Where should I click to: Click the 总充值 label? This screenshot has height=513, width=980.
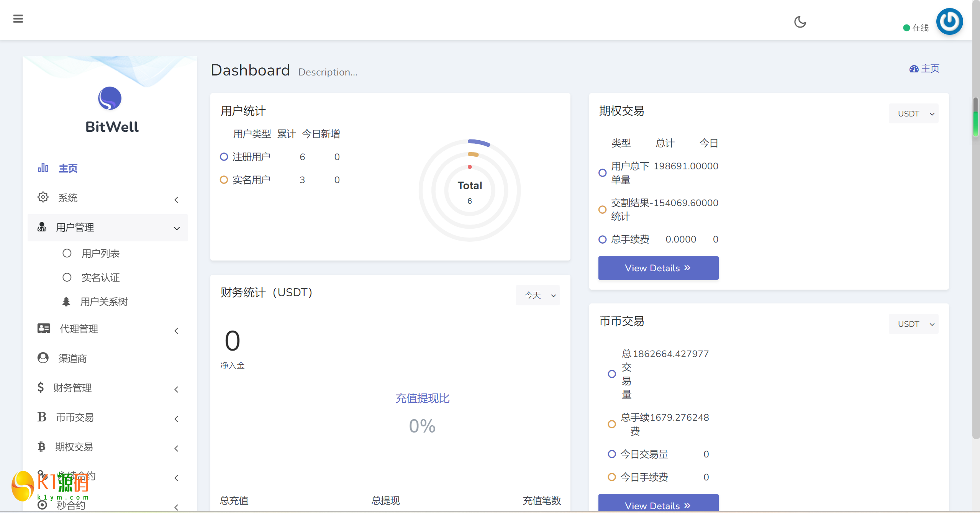234,500
